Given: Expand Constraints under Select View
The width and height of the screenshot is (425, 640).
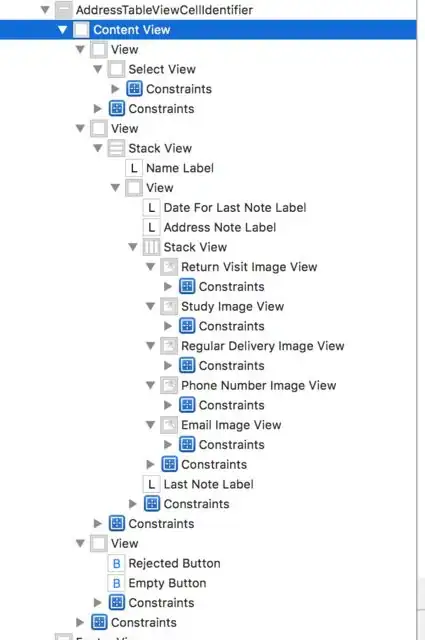Looking at the screenshot, I should [115, 89].
